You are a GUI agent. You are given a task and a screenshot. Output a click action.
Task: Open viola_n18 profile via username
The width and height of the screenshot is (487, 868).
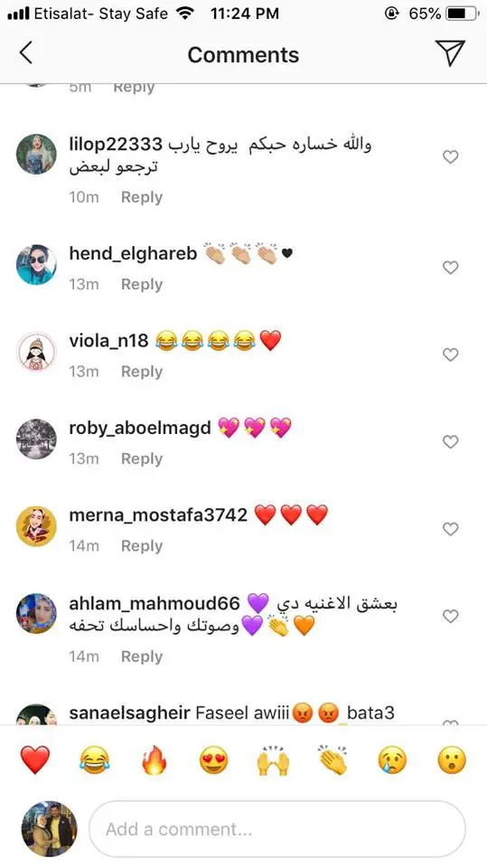(x=108, y=341)
